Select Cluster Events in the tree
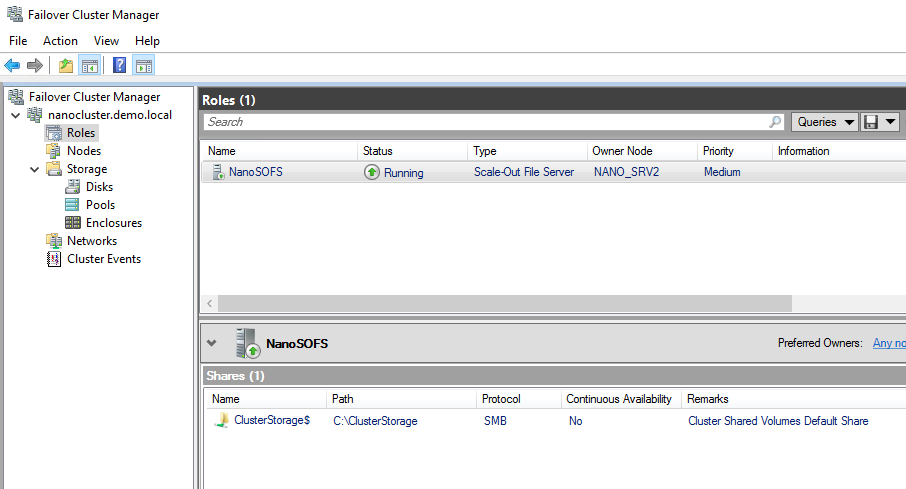 click(x=104, y=259)
